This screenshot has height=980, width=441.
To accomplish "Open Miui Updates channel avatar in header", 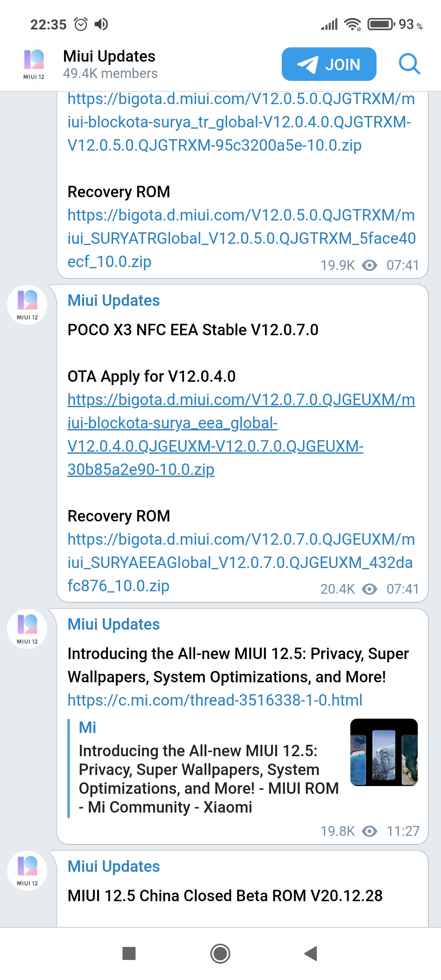I will [34, 64].
